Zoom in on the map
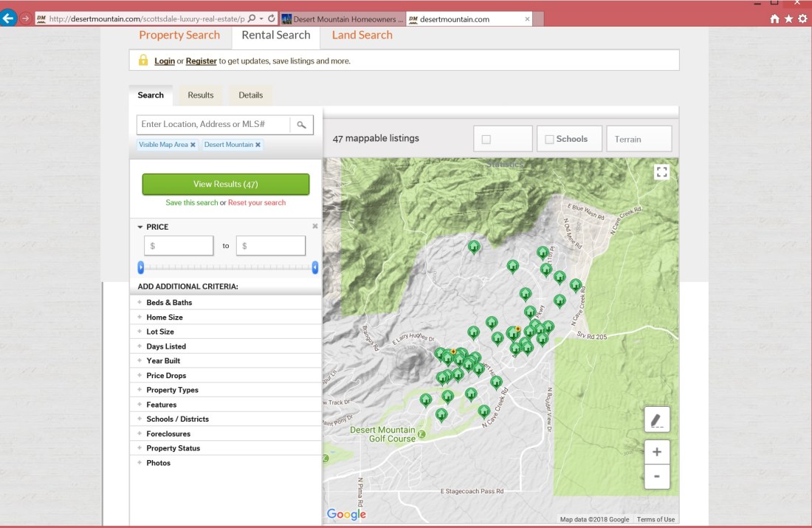The width and height of the screenshot is (812, 528). [656, 452]
